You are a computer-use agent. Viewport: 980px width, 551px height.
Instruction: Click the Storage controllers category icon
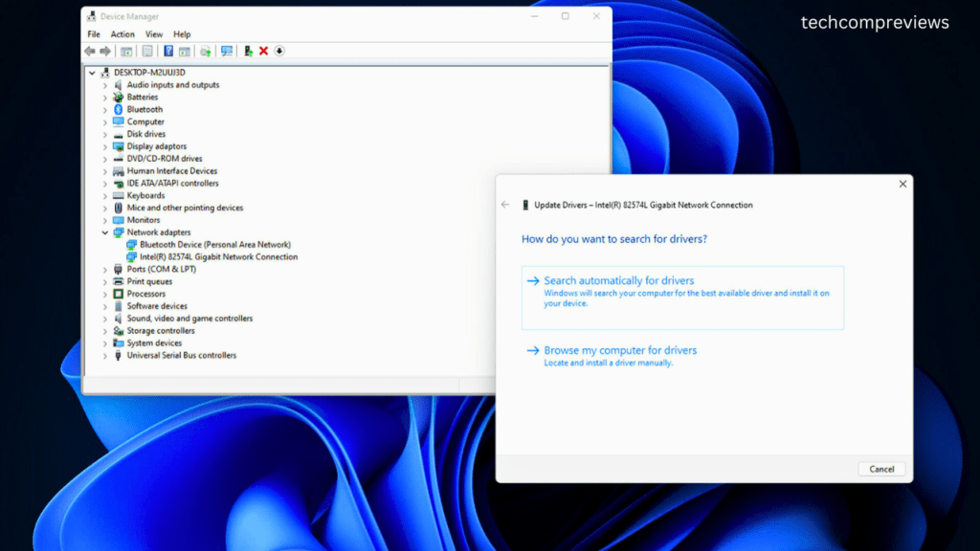point(118,331)
